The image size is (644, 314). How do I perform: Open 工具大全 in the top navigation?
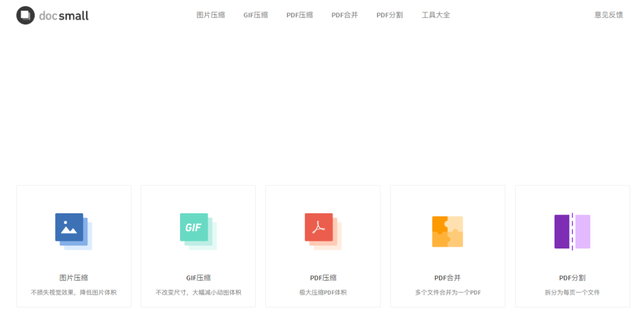tap(436, 15)
